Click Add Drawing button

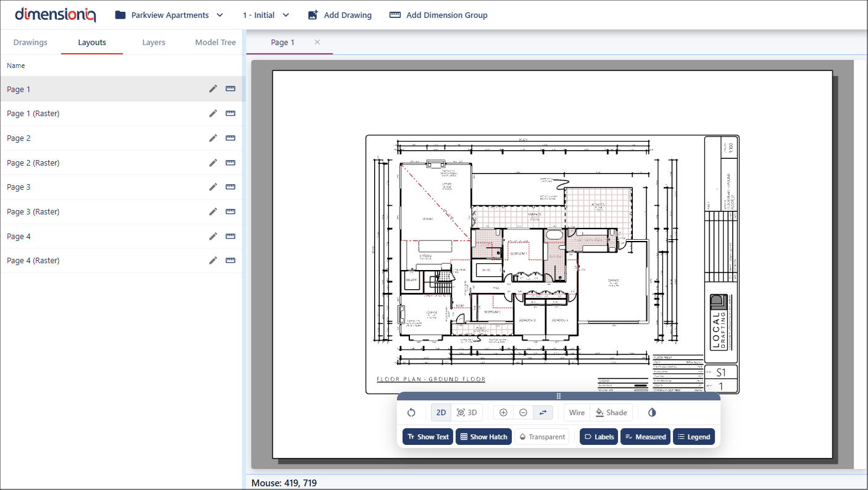340,15
